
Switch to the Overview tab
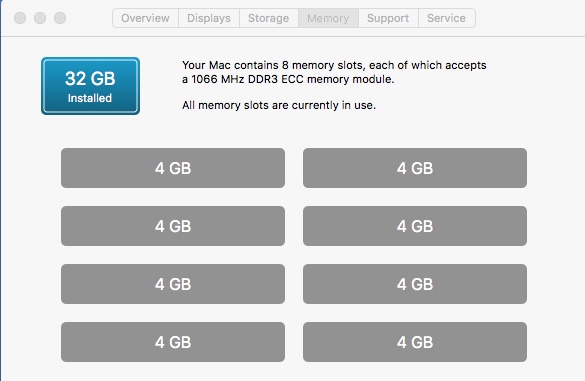[x=145, y=18]
